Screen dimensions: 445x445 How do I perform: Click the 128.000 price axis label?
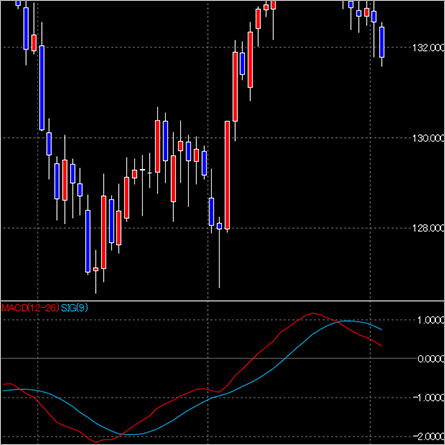429,228
